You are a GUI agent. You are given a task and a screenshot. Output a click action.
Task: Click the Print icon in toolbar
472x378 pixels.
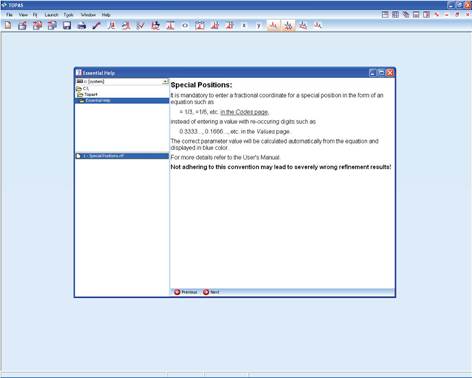point(82,25)
